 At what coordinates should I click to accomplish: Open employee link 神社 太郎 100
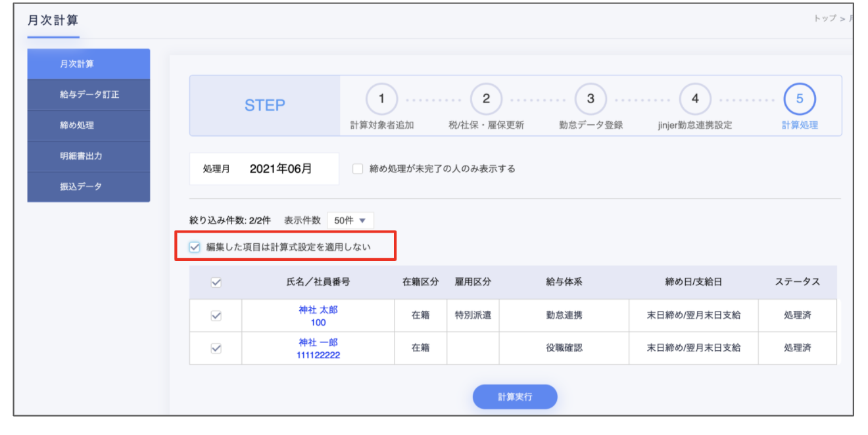point(318,309)
